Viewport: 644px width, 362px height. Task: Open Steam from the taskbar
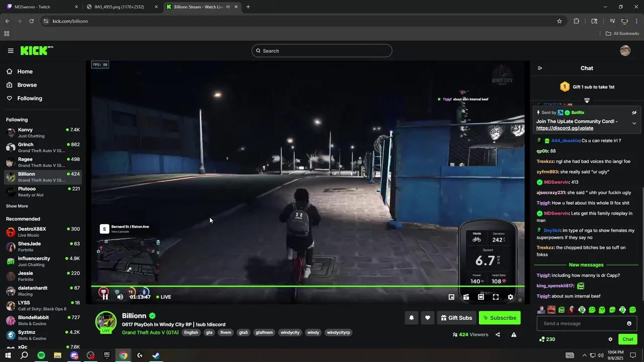pyautogui.click(x=156, y=355)
